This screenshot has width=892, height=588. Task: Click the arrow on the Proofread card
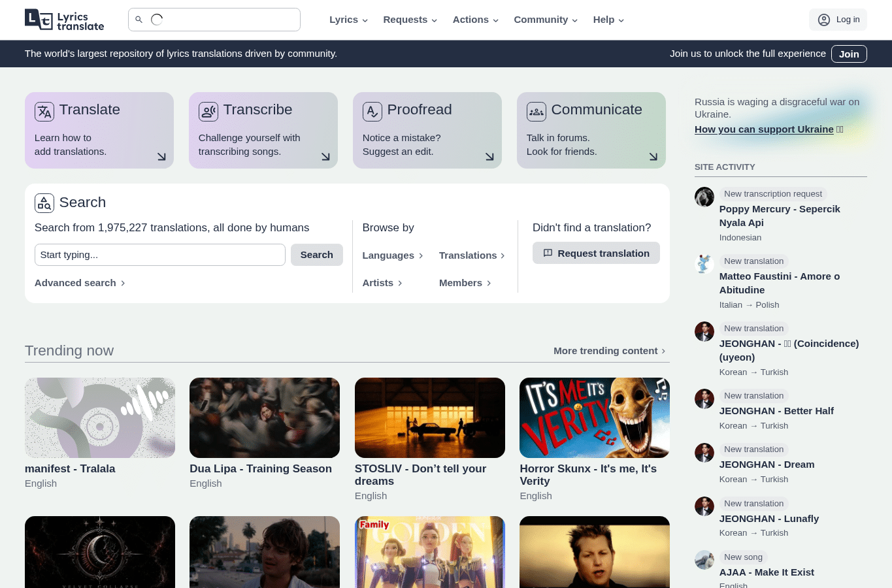pos(489,157)
